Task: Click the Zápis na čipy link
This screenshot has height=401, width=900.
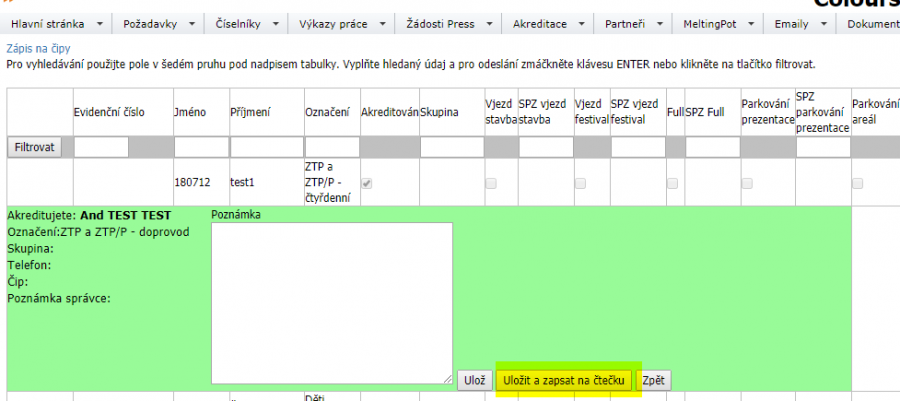Action: click(38, 48)
